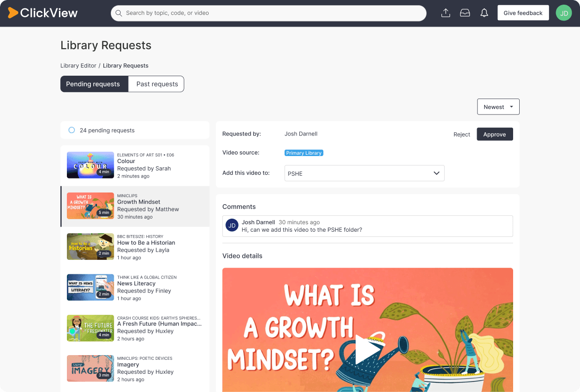Select the Colour request thumbnail
Viewport: 580px width, 392px height.
(x=90, y=165)
